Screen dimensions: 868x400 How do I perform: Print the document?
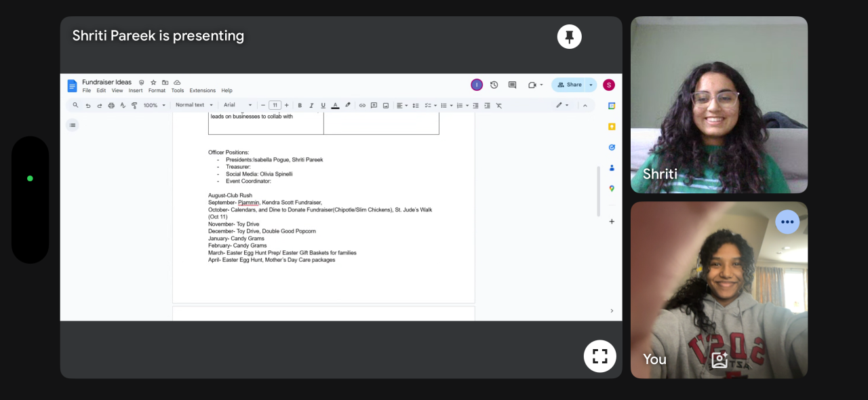[x=111, y=105]
